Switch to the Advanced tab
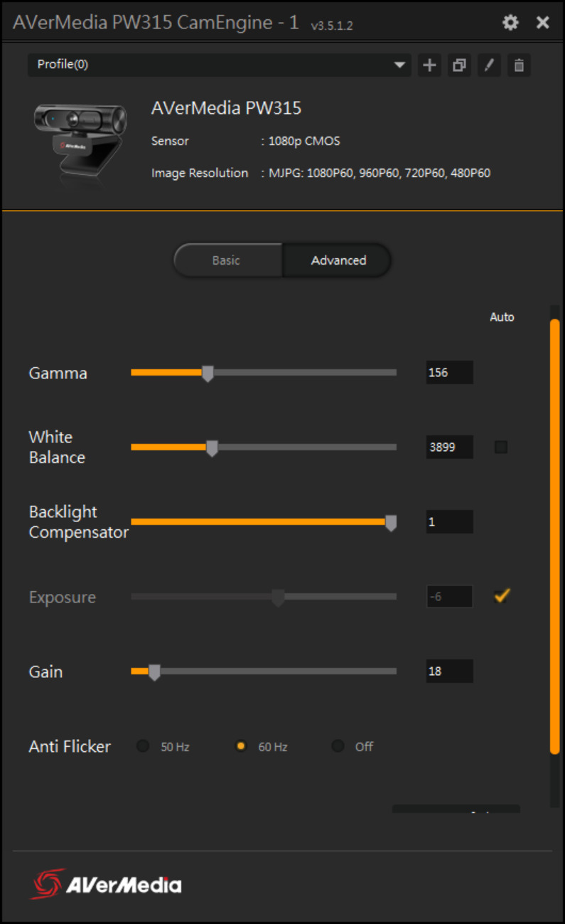The image size is (565, 924). (338, 260)
